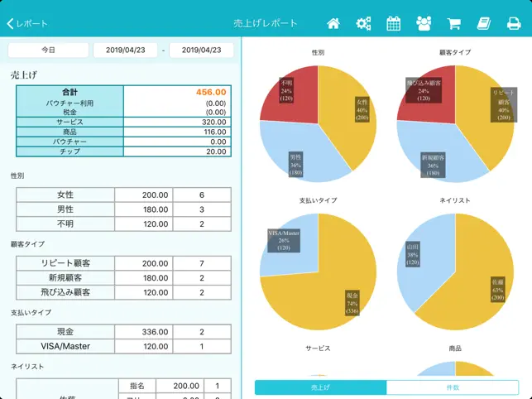Click the 現金 74% pie label
The image size is (532, 399).
pos(352,303)
